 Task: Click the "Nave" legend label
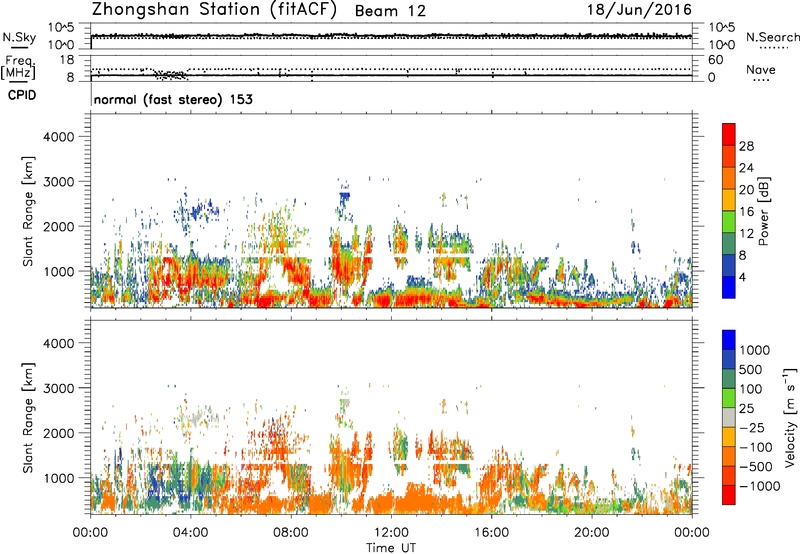761,69
